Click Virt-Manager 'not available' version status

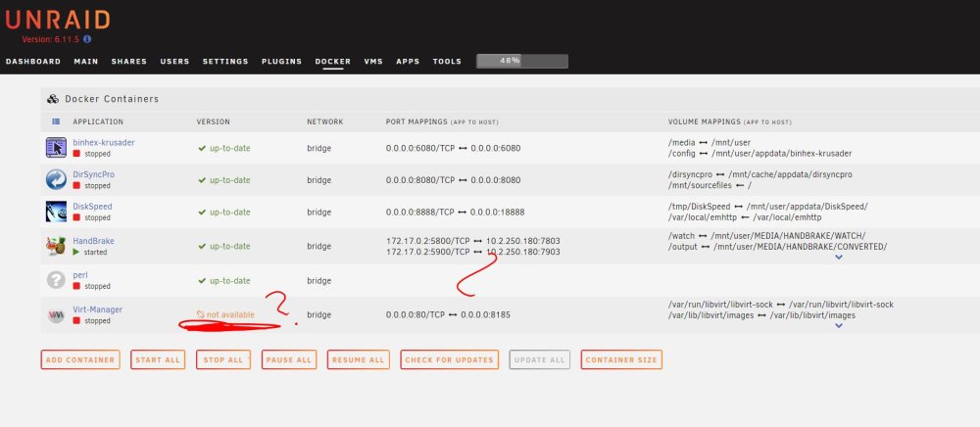(225, 314)
